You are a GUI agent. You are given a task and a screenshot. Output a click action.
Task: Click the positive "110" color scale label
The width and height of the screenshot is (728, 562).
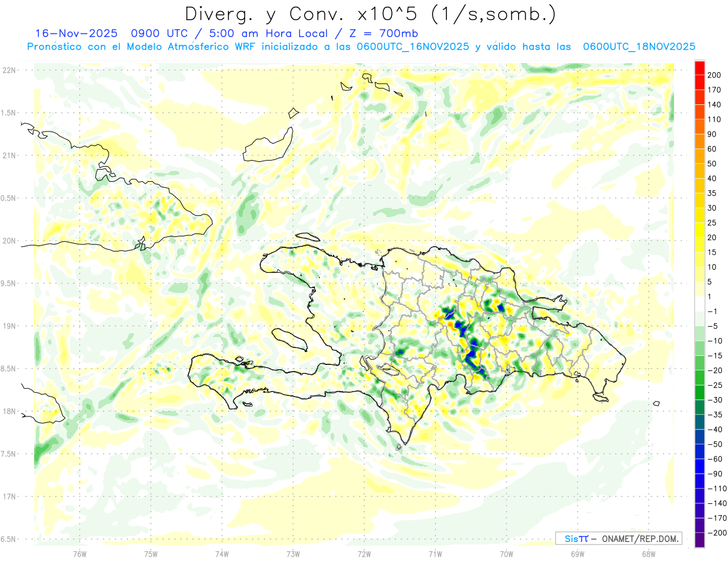click(714, 119)
